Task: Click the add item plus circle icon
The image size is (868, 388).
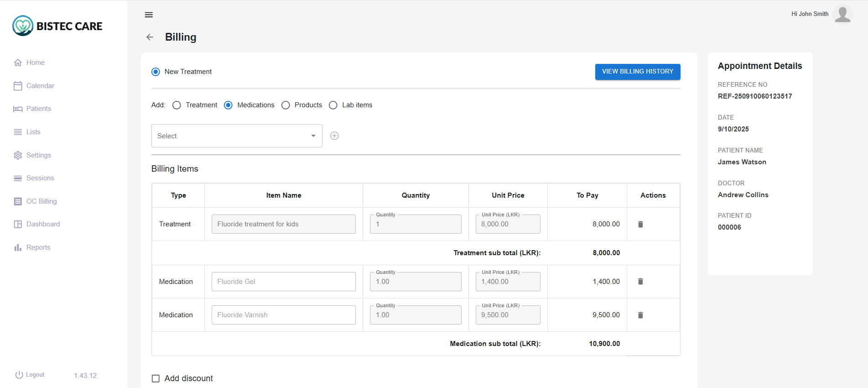Action: tap(334, 136)
